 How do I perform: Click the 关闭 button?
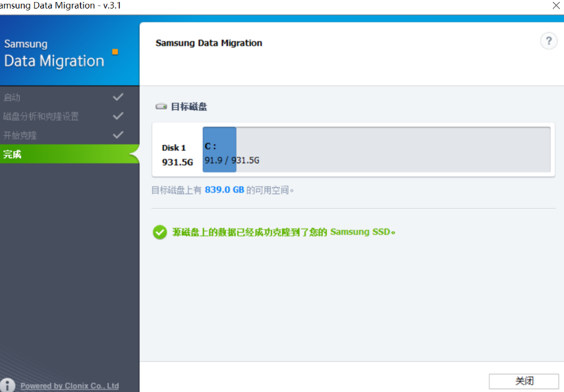click(x=524, y=381)
